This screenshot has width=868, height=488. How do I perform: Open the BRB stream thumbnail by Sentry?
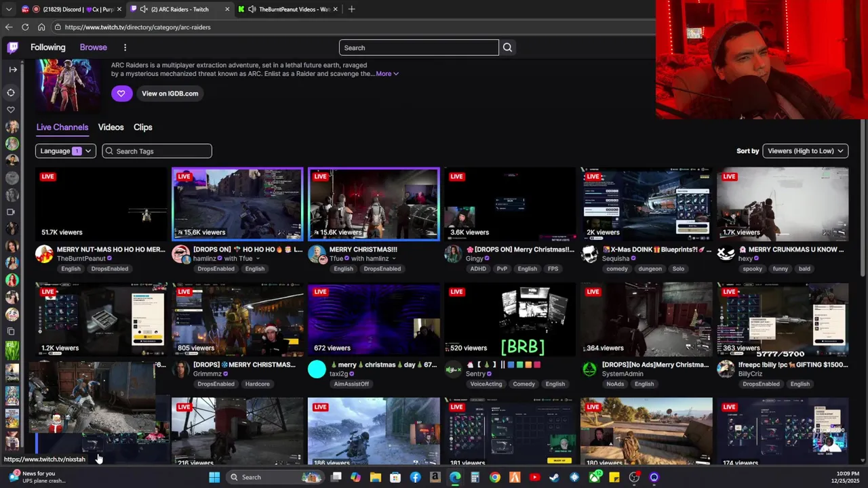coord(510,319)
